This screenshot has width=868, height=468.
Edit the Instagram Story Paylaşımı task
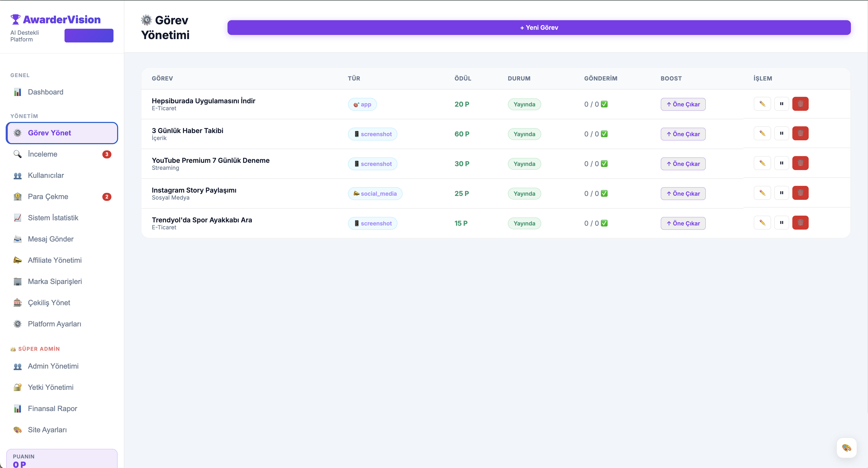click(762, 193)
